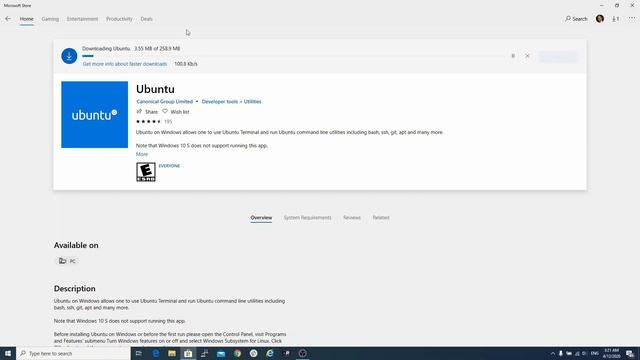
Task: Cancel the Ubuntu download
Action: pyautogui.click(x=527, y=56)
